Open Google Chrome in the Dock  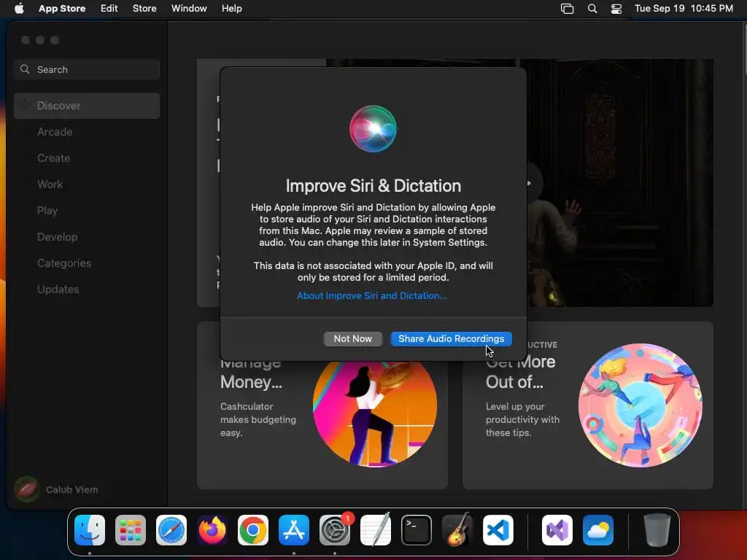tap(253, 530)
